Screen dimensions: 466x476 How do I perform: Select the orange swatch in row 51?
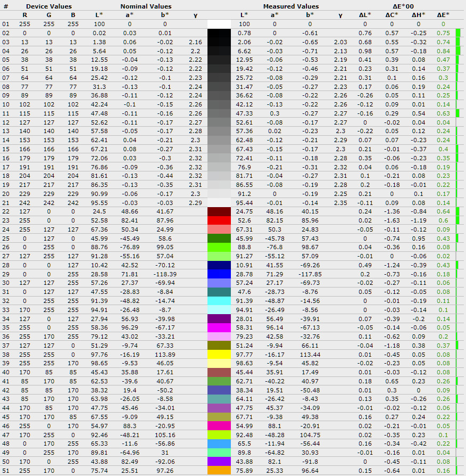[219, 471]
